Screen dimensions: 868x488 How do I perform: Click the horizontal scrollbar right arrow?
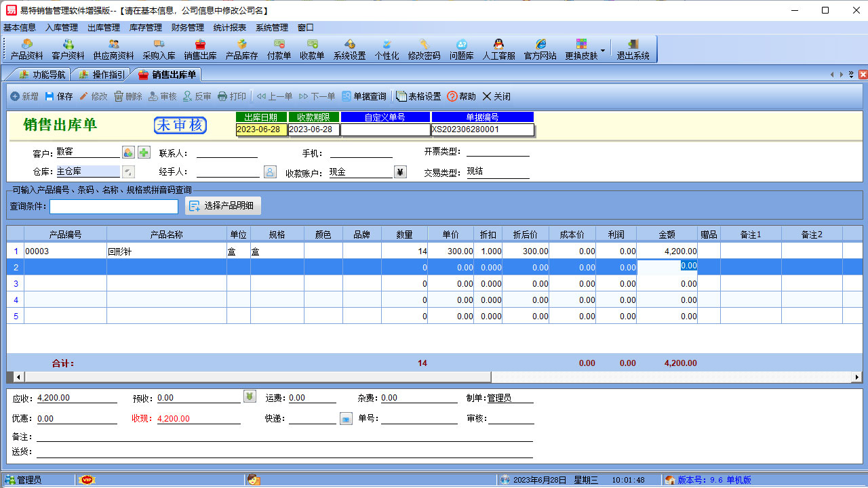(x=857, y=377)
